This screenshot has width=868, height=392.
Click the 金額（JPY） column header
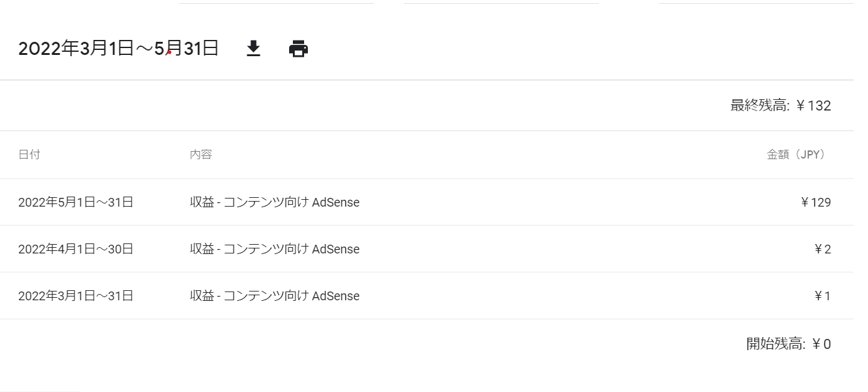click(x=798, y=155)
